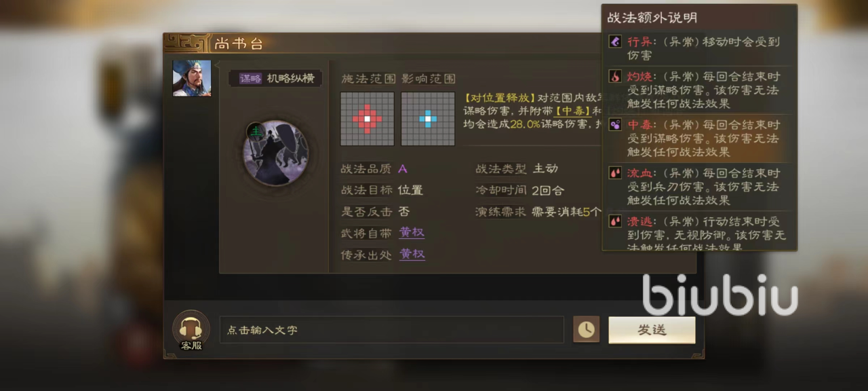Image resolution: width=868 pixels, height=391 pixels.
Task: Select the 流血 bleeding status icon
Action: (615, 173)
